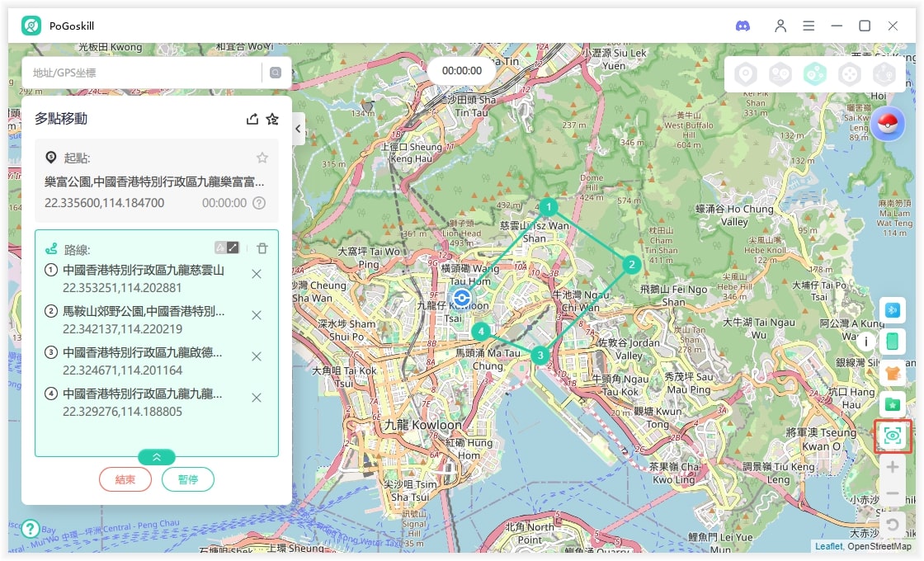Screen dimensions: 924x561
Task: Select the teleport mode hexagon icon
Action: pyautogui.click(x=746, y=75)
